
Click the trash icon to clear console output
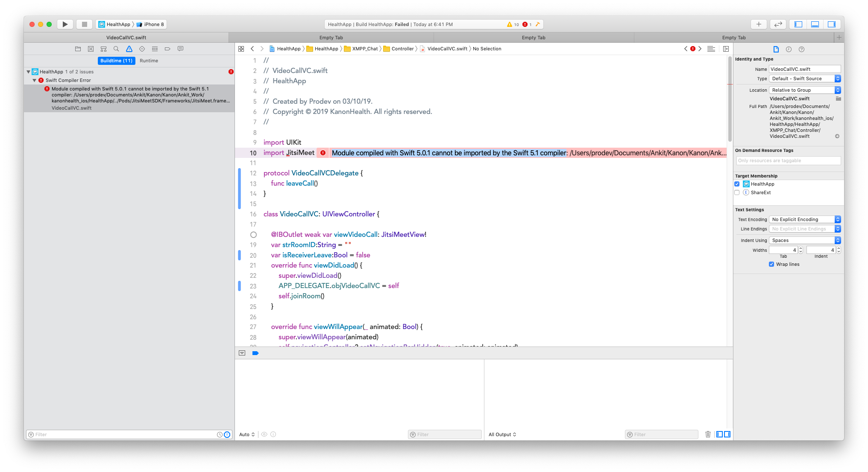pyautogui.click(x=708, y=434)
